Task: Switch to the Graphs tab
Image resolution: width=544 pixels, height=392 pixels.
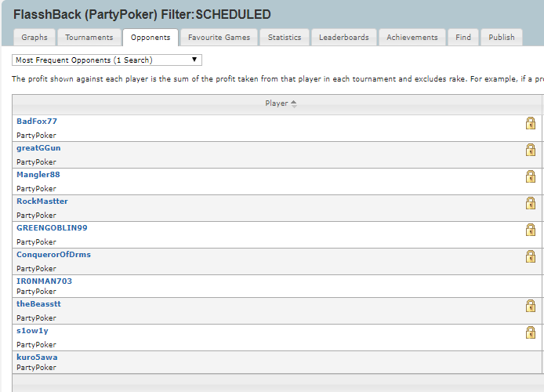Action: (x=34, y=37)
